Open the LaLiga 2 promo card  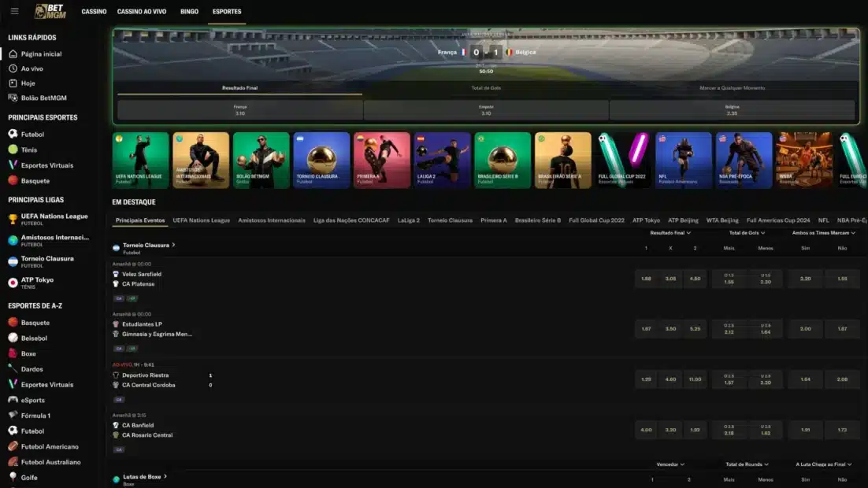pyautogui.click(x=442, y=161)
